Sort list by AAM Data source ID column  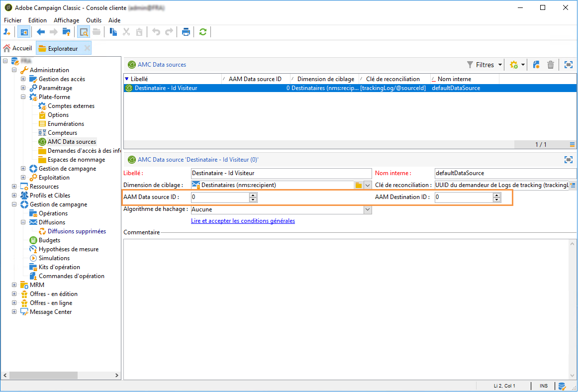click(x=256, y=79)
